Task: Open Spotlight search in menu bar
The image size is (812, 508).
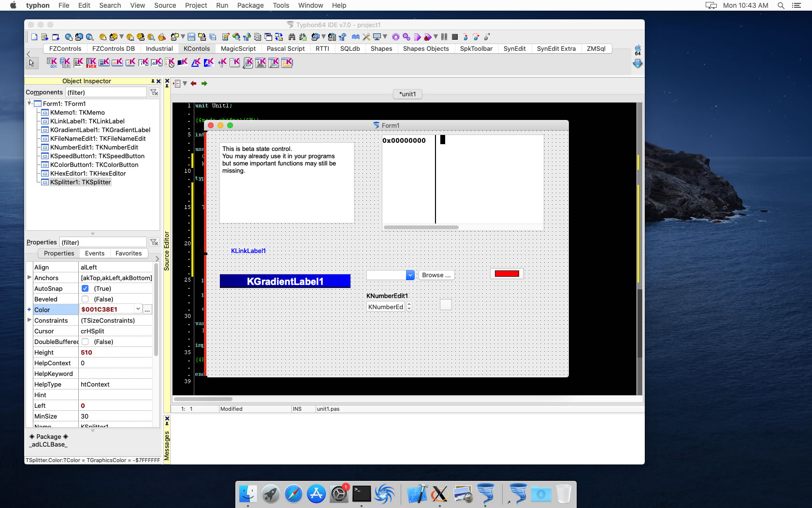Action: (781, 5)
